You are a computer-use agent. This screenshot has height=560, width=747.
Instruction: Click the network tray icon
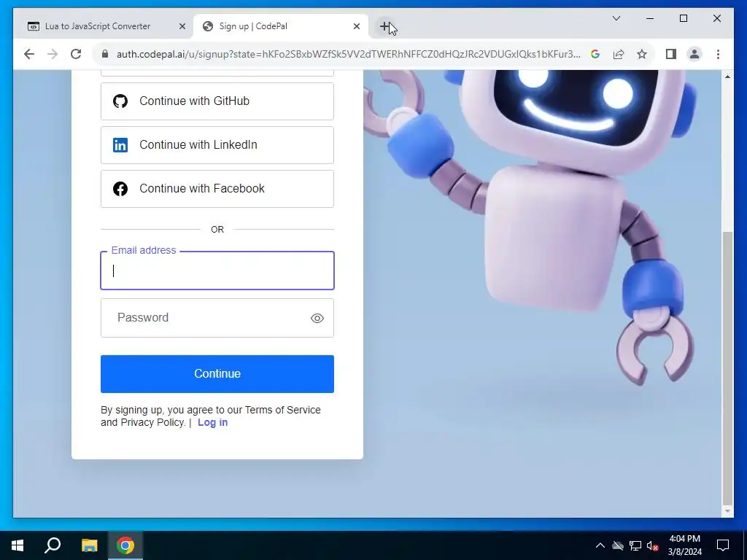(635, 545)
